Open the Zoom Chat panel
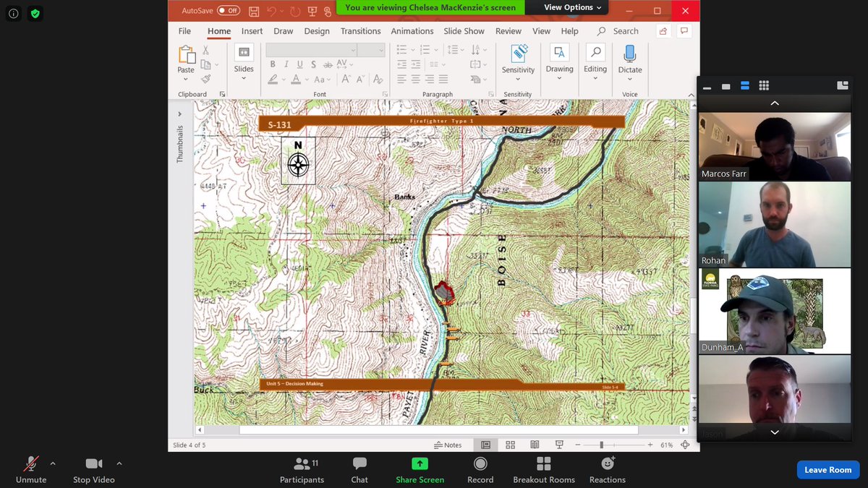The image size is (868, 488). (x=359, y=470)
